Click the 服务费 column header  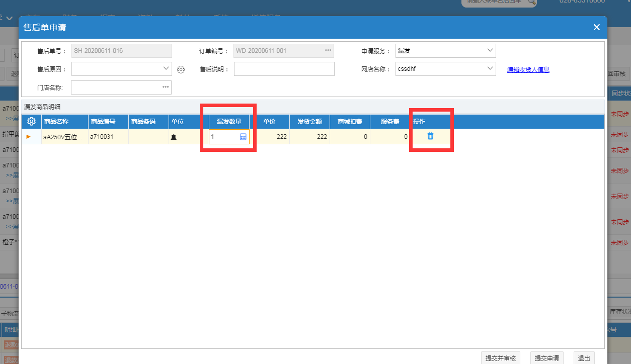[390, 122]
